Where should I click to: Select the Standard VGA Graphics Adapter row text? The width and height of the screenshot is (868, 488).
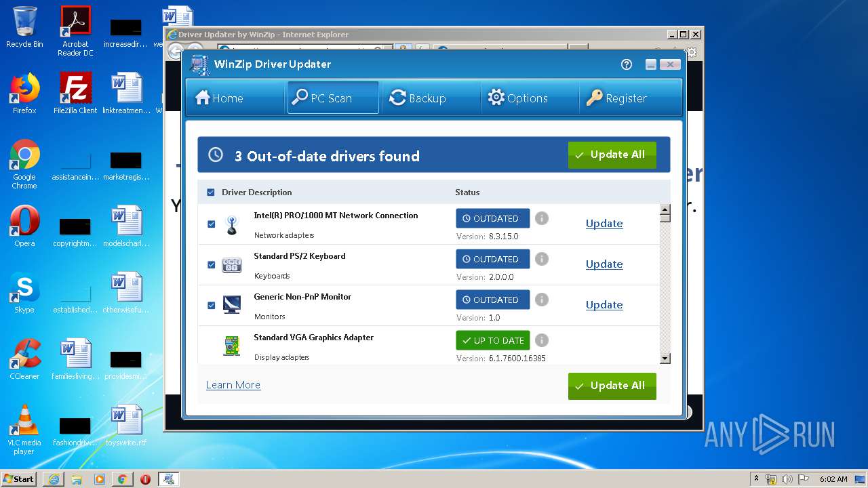[314, 338]
